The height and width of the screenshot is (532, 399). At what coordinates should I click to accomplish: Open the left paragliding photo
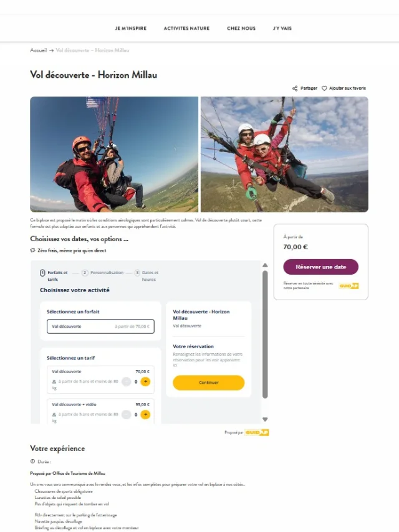click(114, 154)
